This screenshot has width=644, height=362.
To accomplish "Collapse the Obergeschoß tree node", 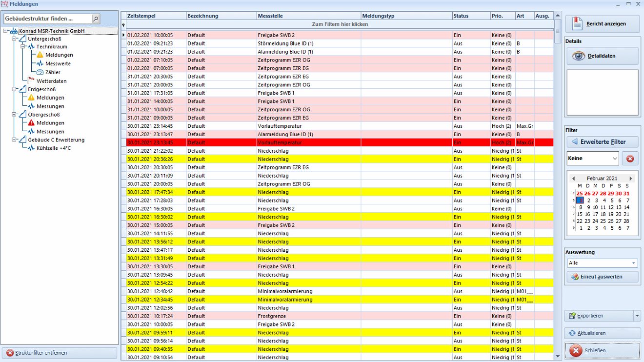I will [x=15, y=115].
